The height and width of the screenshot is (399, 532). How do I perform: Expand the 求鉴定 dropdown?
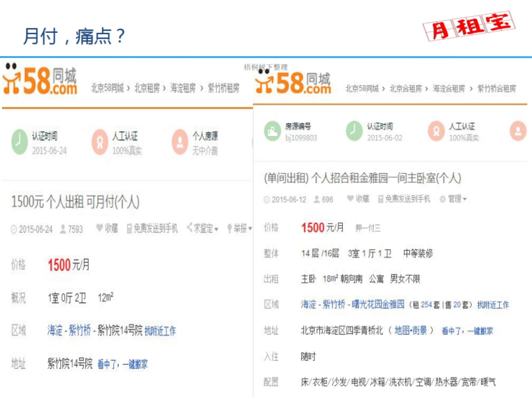pyautogui.click(x=203, y=228)
